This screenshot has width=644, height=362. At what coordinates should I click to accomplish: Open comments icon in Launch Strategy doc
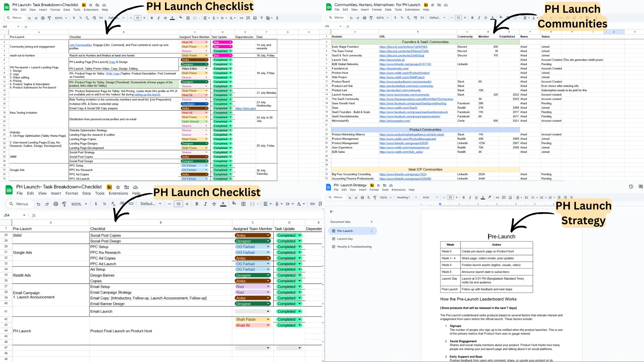tap(640, 187)
